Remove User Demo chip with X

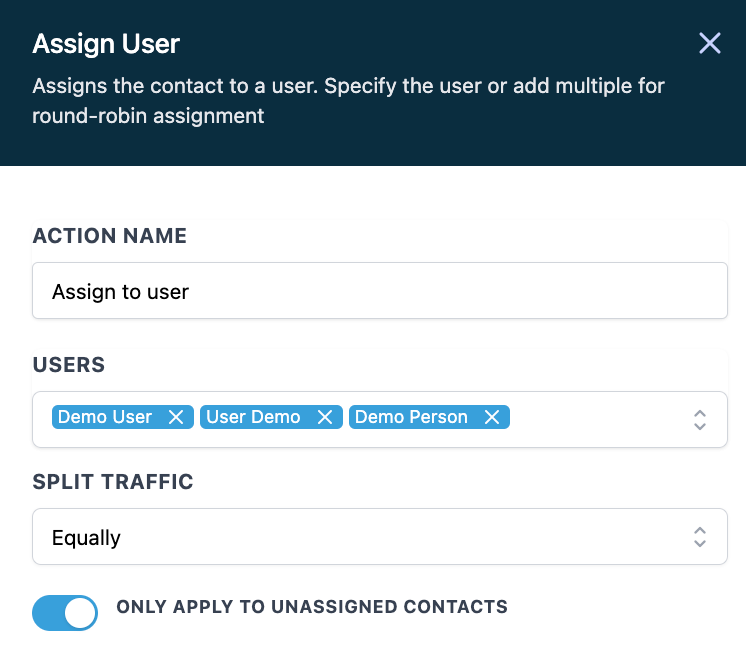[324, 417]
